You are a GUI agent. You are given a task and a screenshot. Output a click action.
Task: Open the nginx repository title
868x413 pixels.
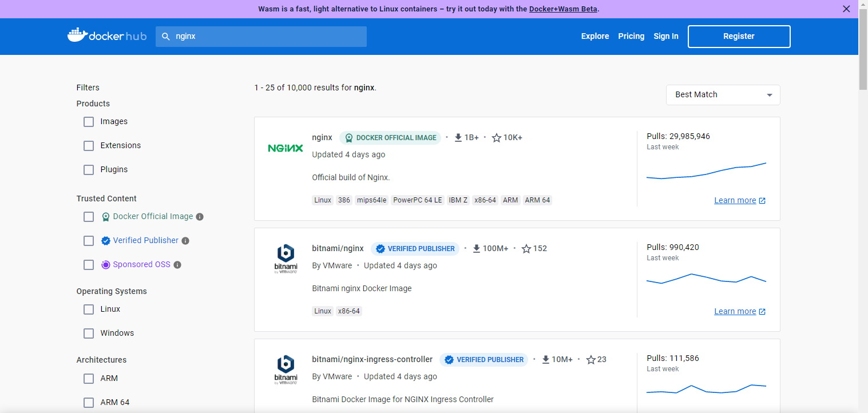322,137
